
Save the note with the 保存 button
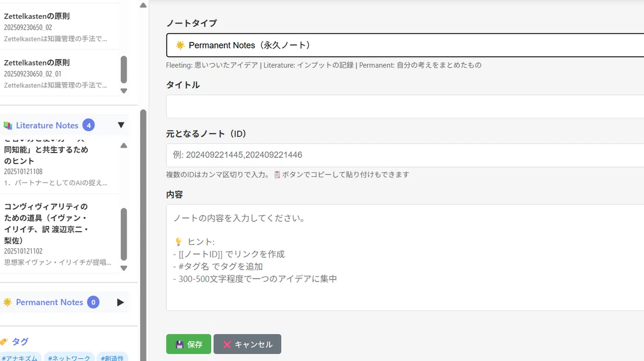coord(188,344)
